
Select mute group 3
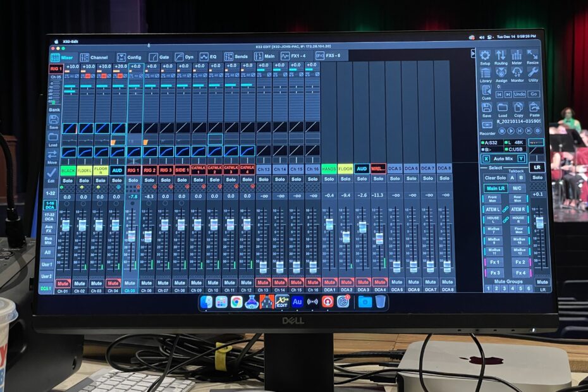click(505, 288)
